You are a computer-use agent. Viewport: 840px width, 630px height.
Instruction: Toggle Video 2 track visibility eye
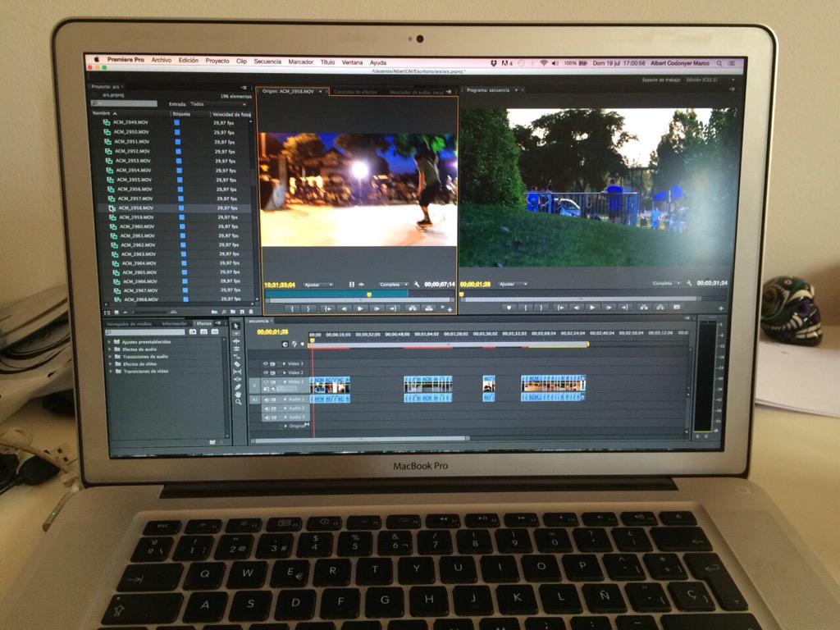coord(265,372)
